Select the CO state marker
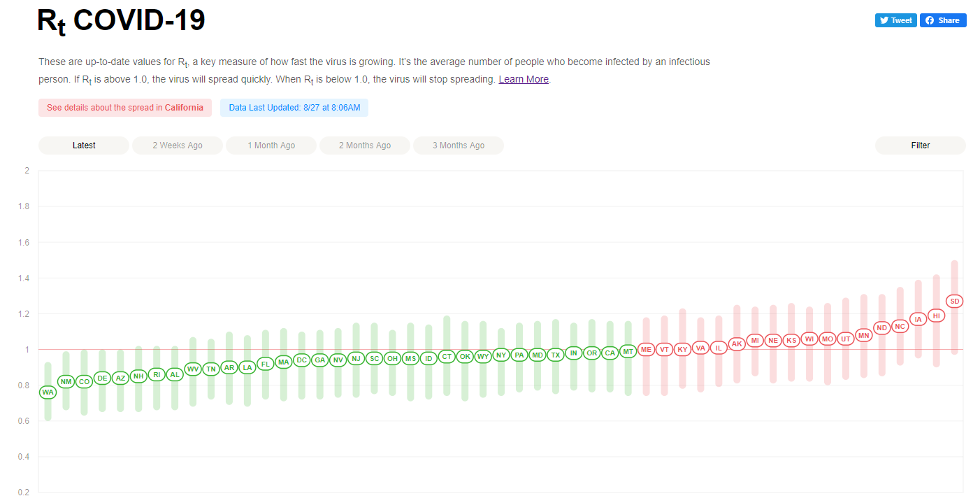This screenshot has height=503, width=980. pyautogui.click(x=84, y=382)
